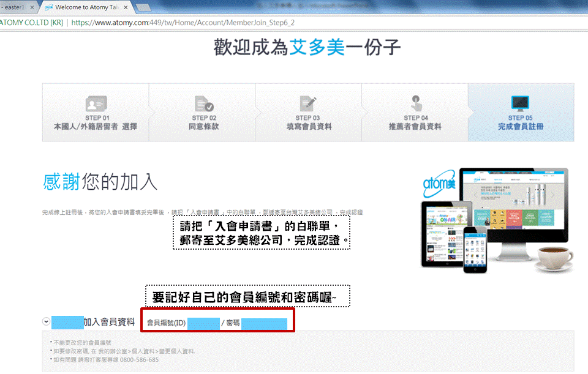Click the STEP 05 monitor icon
The height and width of the screenshot is (374, 588).
pyautogui.click(x=520, y=103)
